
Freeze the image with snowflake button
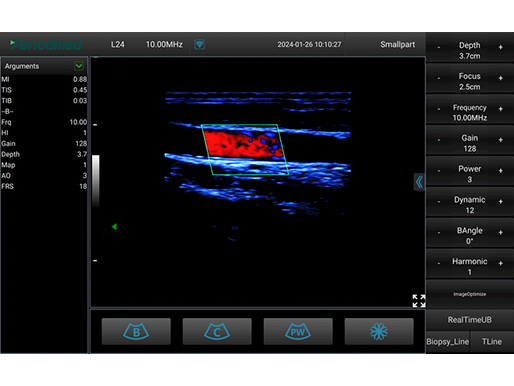(379, 331)
